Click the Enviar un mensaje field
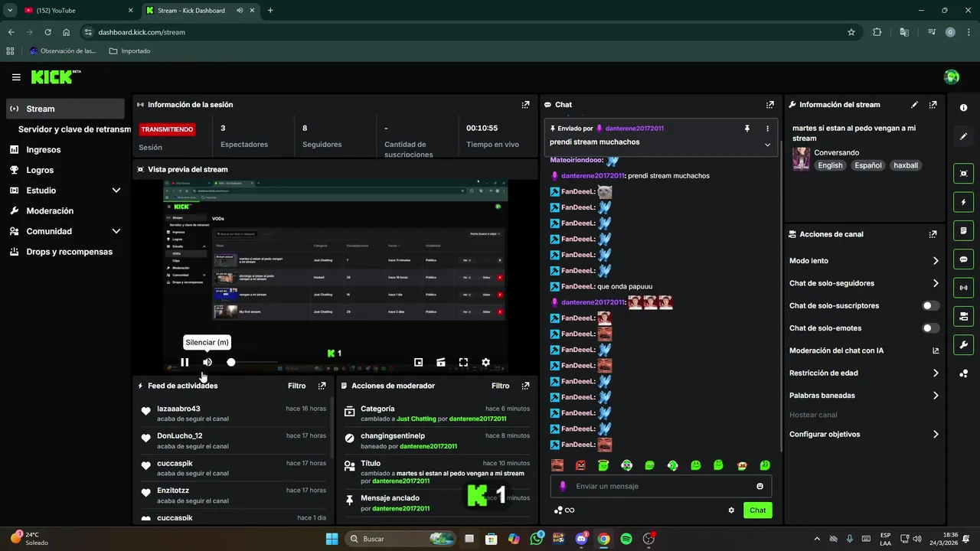The width and height of the screenshot is (980, 551). click(661, 486)
